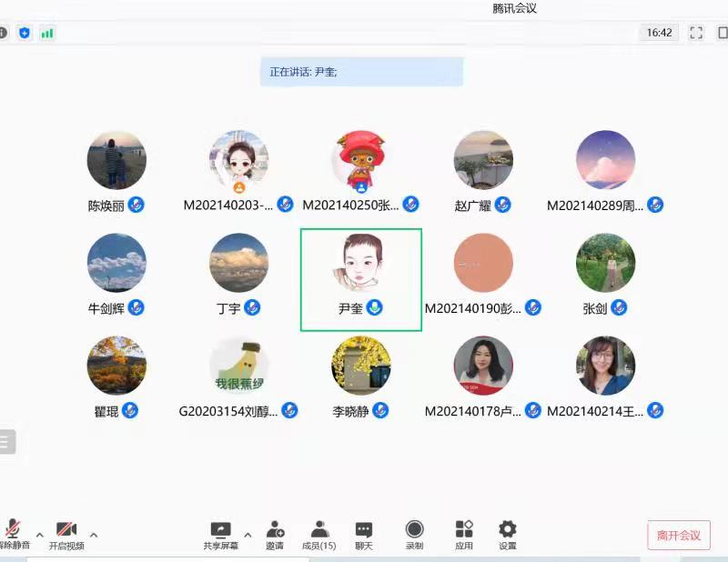Open the 成员(15) members panel
This screenshot has height=562, width=728.
click(318, 530)
